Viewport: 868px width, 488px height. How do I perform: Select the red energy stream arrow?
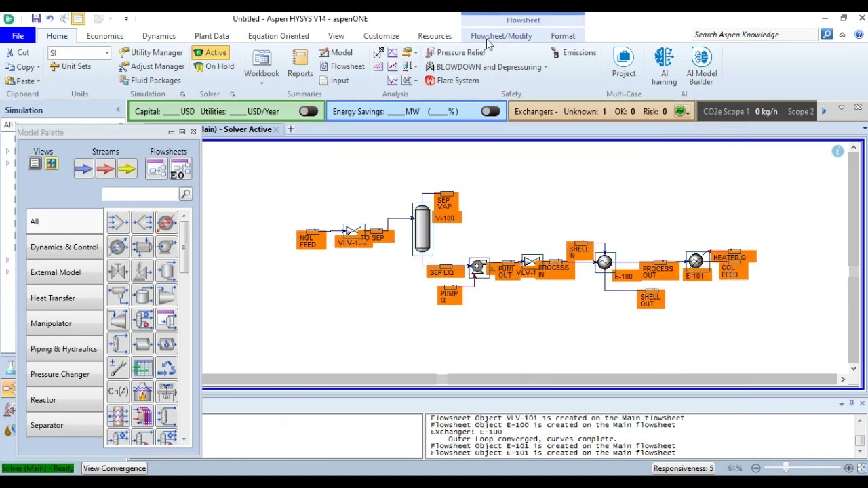tap(105, 169)
